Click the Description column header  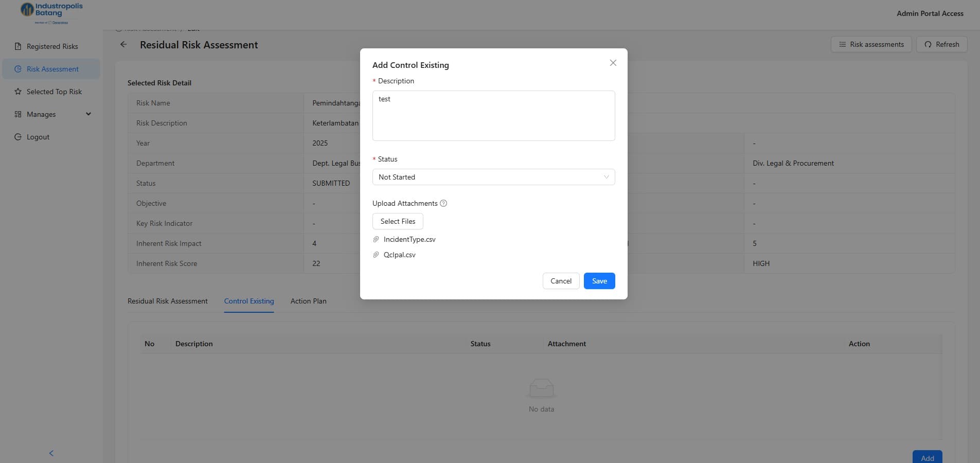point(194,344)
